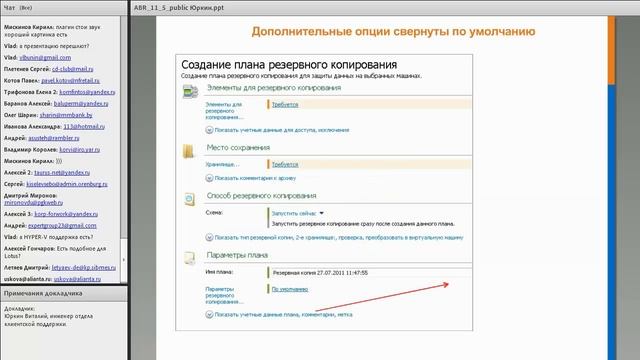Open Сергей's admin.orenburg.ru email link

click(x=67, y=184)
